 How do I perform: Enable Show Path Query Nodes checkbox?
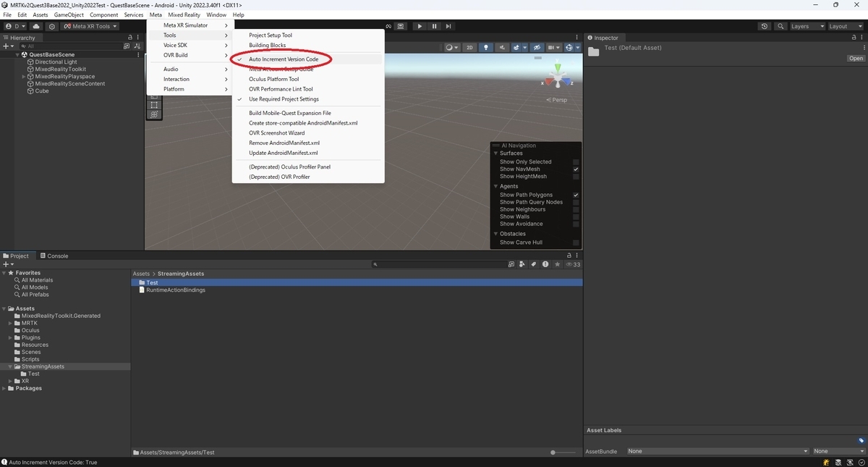[576, 202]
